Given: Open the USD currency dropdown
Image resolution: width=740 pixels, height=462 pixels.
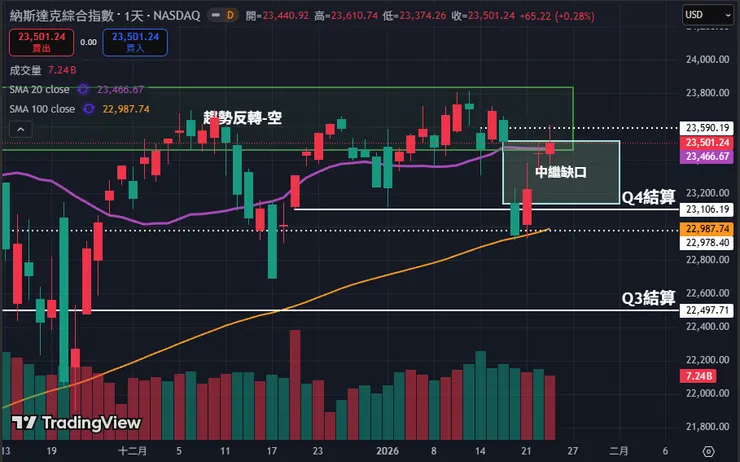Looking at the screenshot, I should 707,15.
